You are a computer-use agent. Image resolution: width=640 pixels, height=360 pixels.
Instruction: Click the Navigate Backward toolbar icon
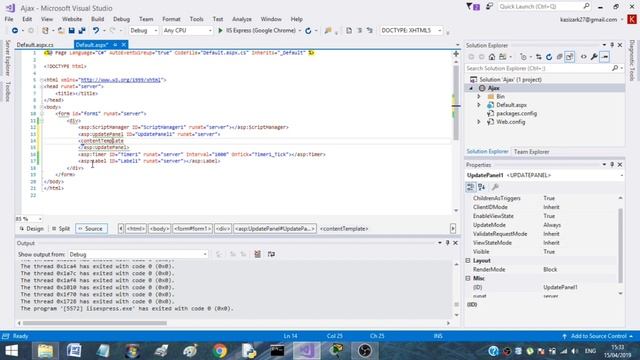click(15, 31)
